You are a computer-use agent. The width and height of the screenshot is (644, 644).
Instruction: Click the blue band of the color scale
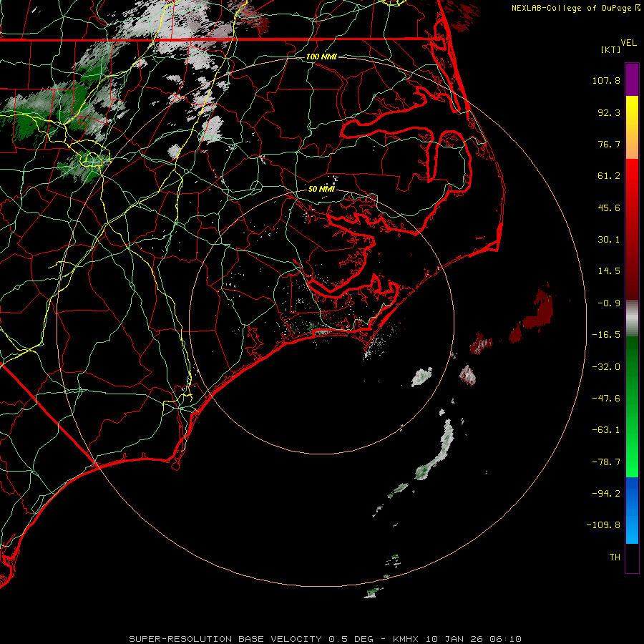(632, 510)
